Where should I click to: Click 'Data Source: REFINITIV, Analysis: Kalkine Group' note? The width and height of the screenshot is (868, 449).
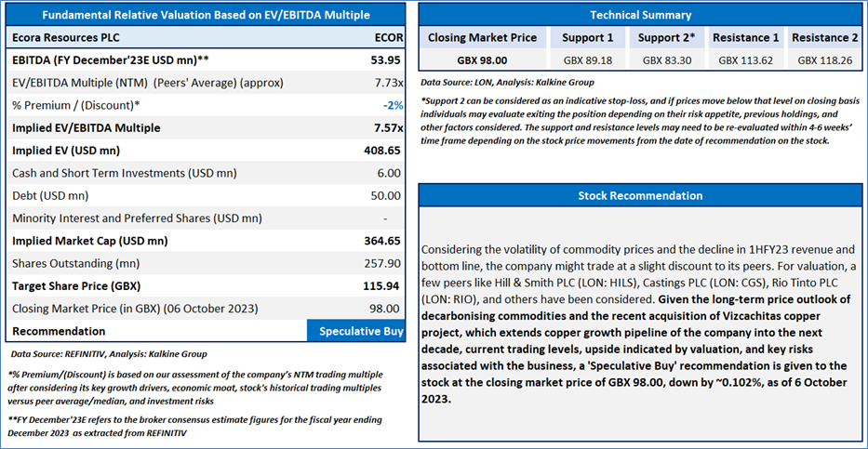point(110,353)
